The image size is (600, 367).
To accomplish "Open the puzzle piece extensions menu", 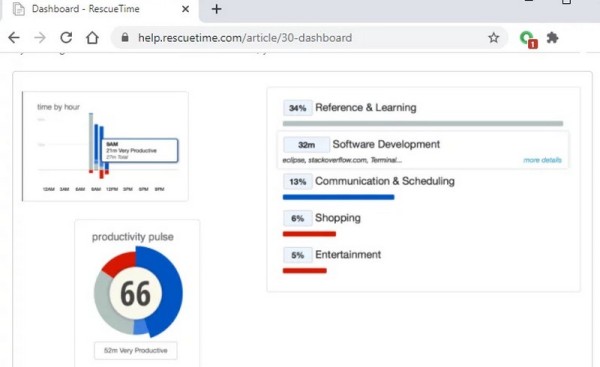I will tap(552, 38).
